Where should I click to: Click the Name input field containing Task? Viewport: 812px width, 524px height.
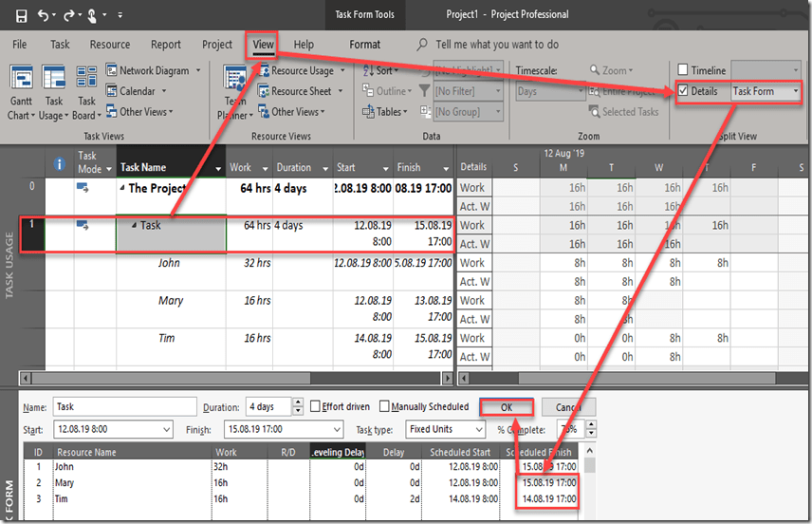(x=124, y=406)
